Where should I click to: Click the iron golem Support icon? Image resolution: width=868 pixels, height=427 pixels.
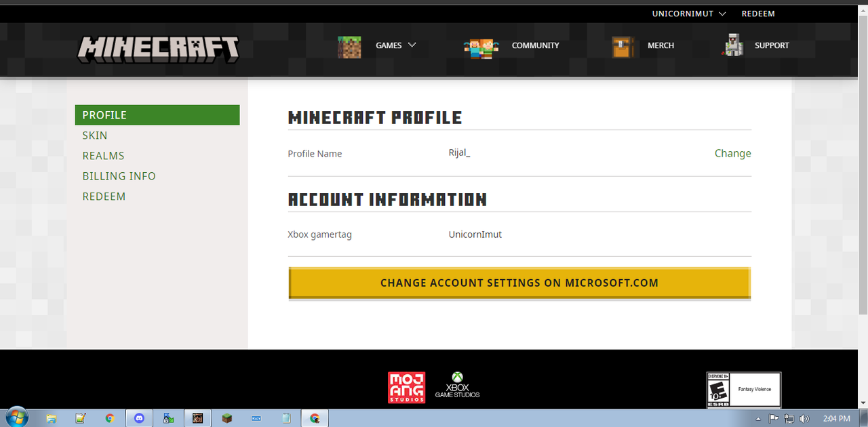click(733, 45)
